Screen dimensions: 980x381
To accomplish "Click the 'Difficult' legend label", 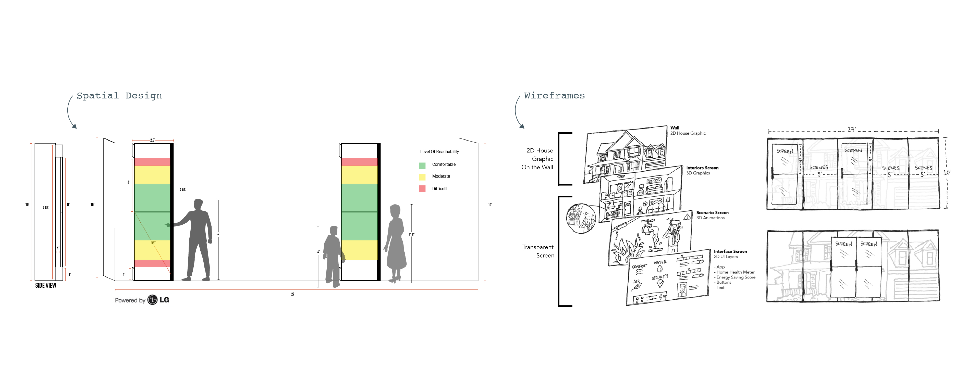I will 439,189.
